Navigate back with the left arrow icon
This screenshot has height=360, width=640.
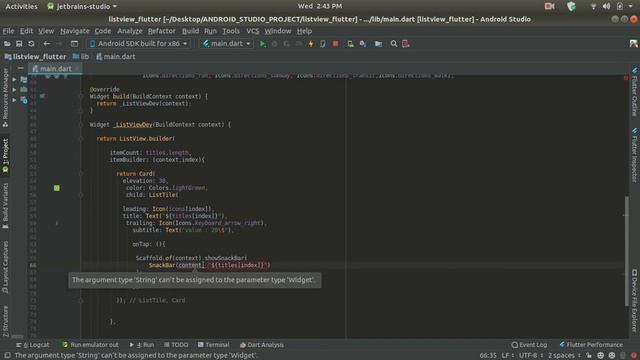coord(47,44)
